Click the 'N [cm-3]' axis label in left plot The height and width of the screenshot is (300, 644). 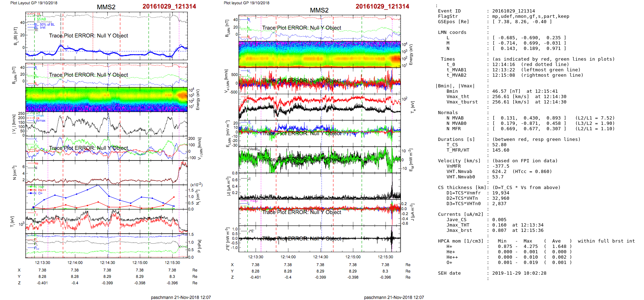click(15, 173)
